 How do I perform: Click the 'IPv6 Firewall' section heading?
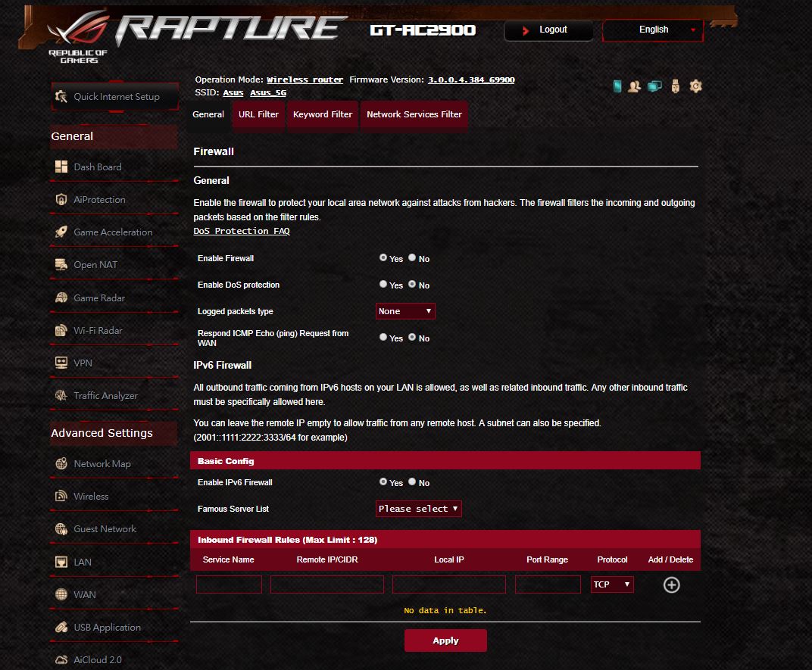tap(222, 365)
